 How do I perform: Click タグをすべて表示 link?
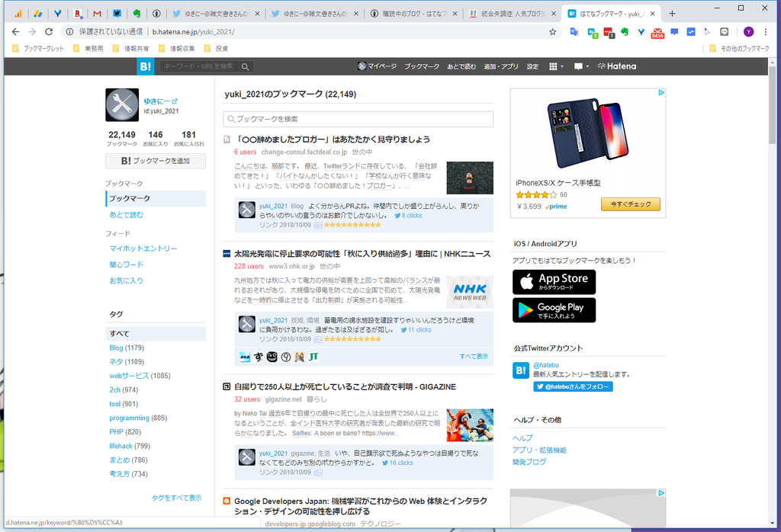[176, 498]
